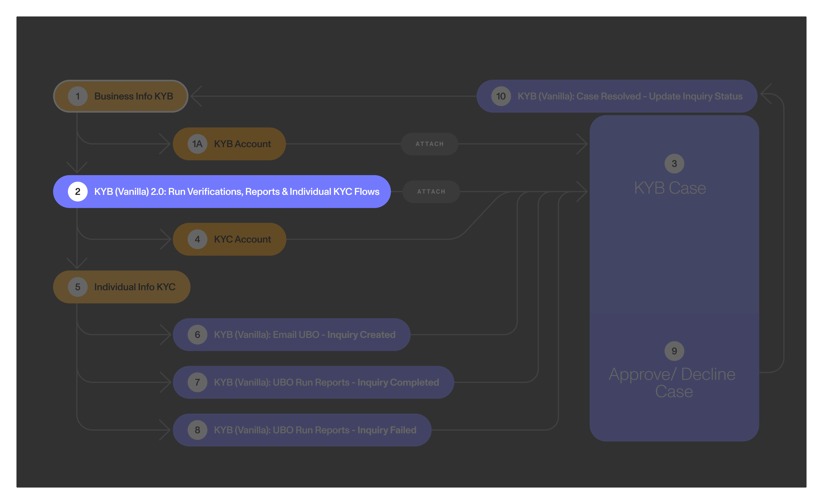Click the step 1 badge on Business Info KYB

tap(78, 96)
